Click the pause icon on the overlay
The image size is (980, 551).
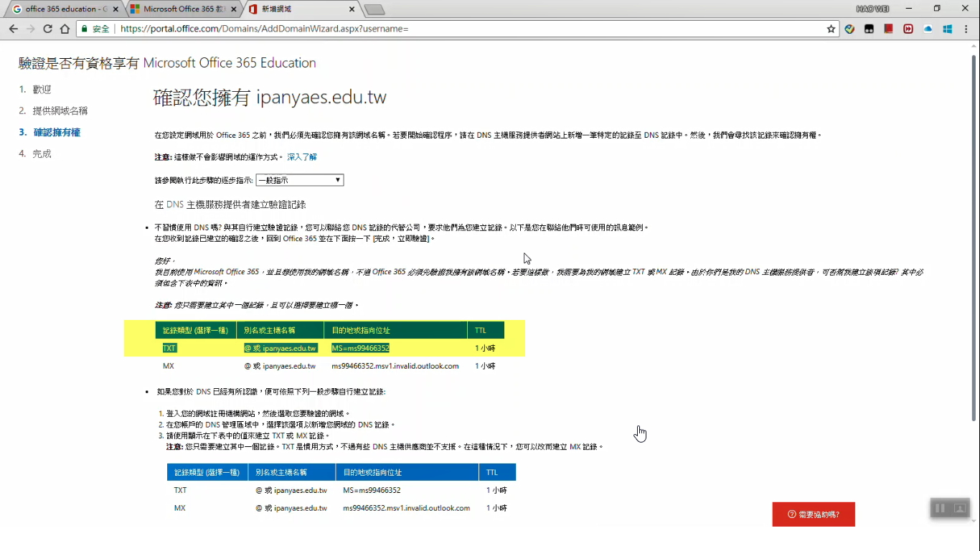(x=940, y=508)
